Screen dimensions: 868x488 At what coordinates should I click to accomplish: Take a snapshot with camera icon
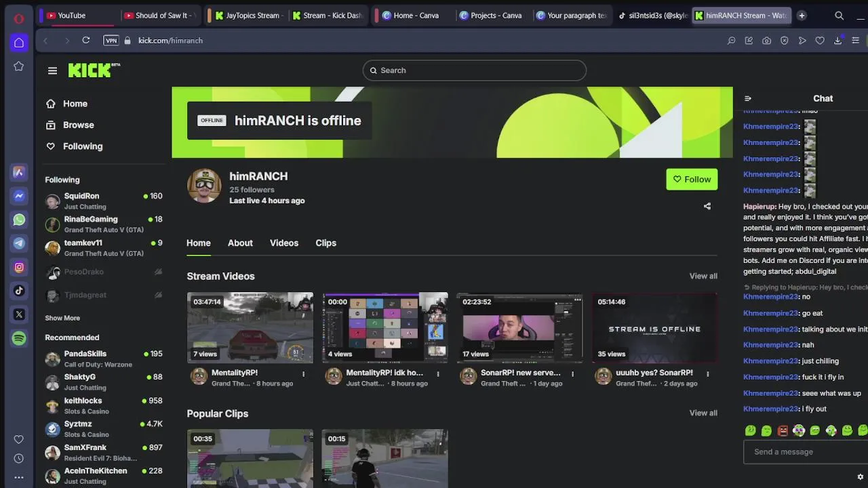766,41
